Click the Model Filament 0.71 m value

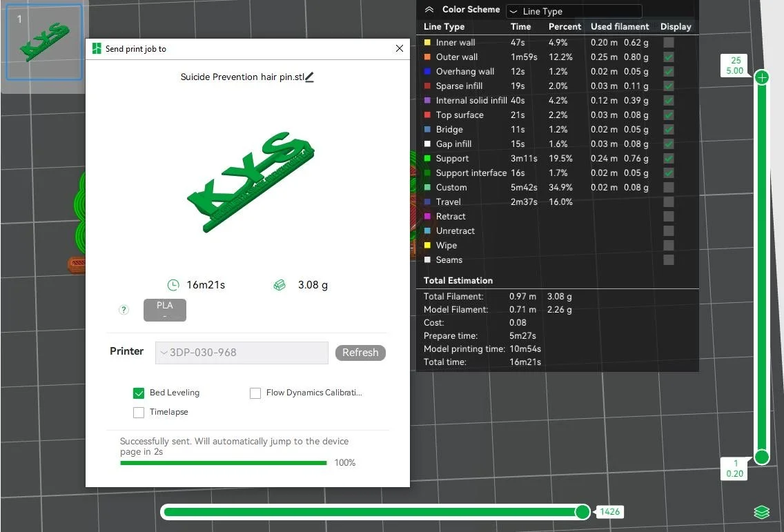[522, 310]
